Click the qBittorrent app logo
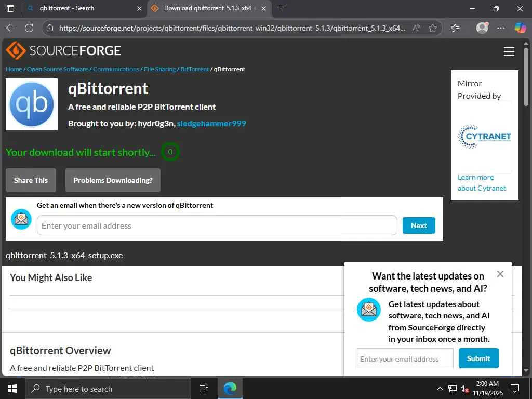532x399 pixels. pyautogui.click(x=32, y=104)
